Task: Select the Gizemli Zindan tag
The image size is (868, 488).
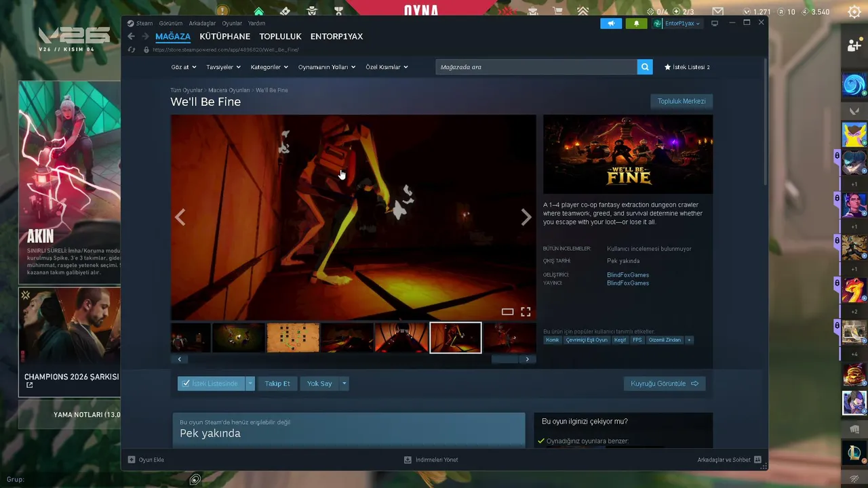Action: (665, 340)
